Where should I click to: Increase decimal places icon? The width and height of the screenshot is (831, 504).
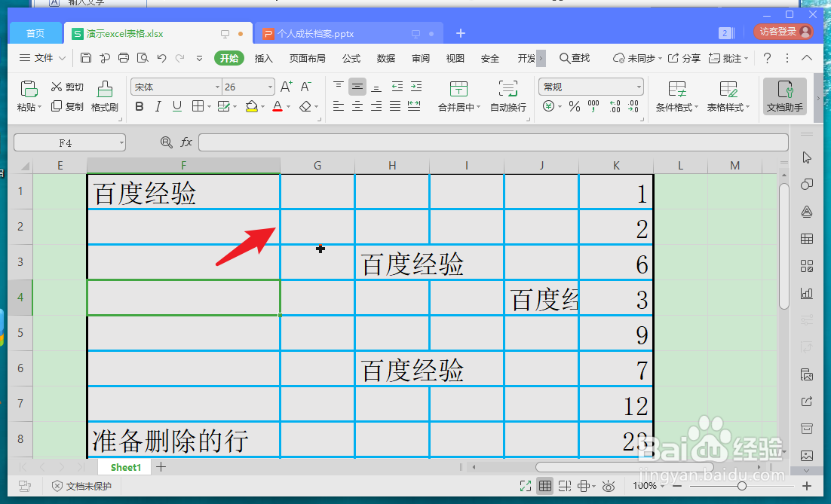[615, 106]
